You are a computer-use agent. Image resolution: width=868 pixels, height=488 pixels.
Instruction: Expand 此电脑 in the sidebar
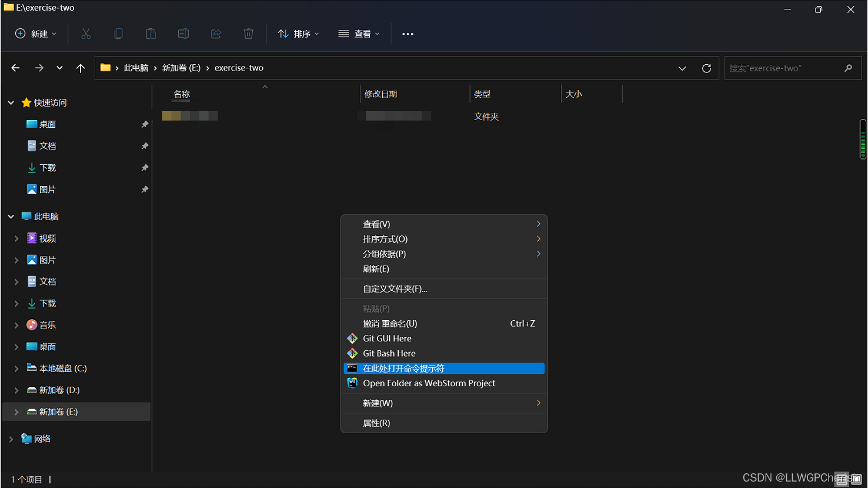pos(11,216)
